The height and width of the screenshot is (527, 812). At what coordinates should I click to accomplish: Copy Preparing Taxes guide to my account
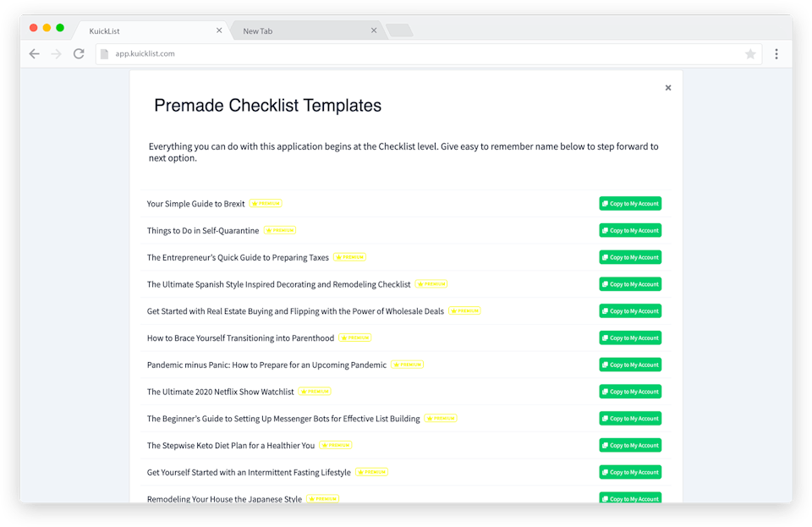630,257
